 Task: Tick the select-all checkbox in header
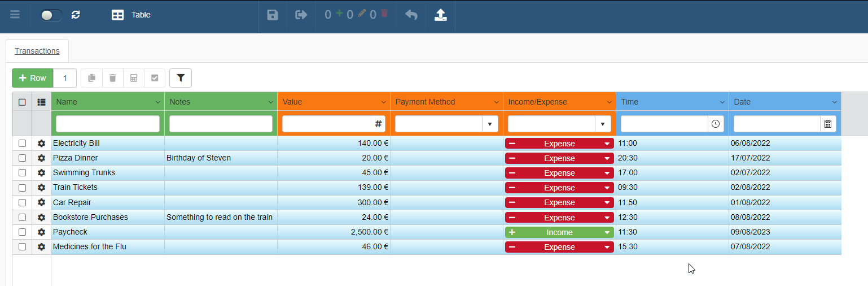click(22, 102)
